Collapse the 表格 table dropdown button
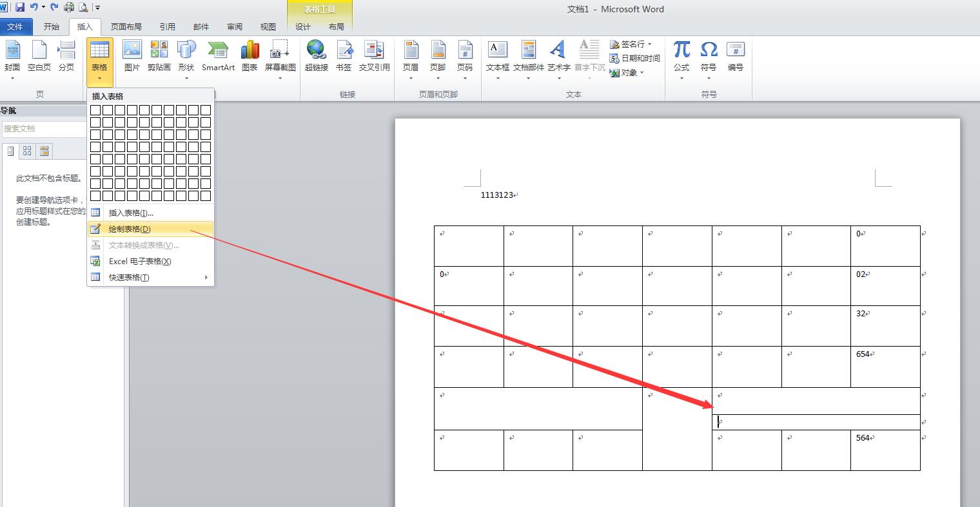 tap(99, 62)
